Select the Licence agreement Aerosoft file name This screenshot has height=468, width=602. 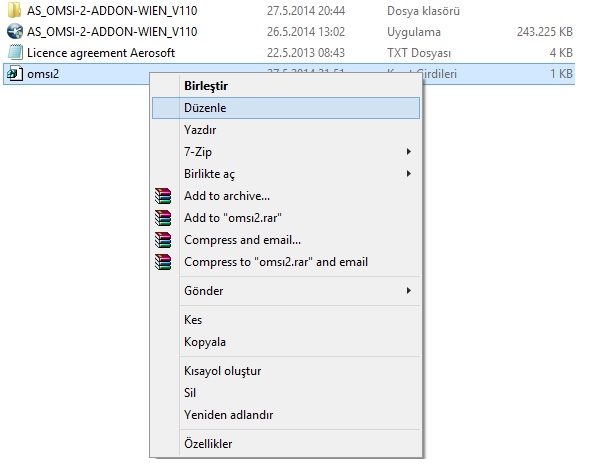tap(101, 53)
